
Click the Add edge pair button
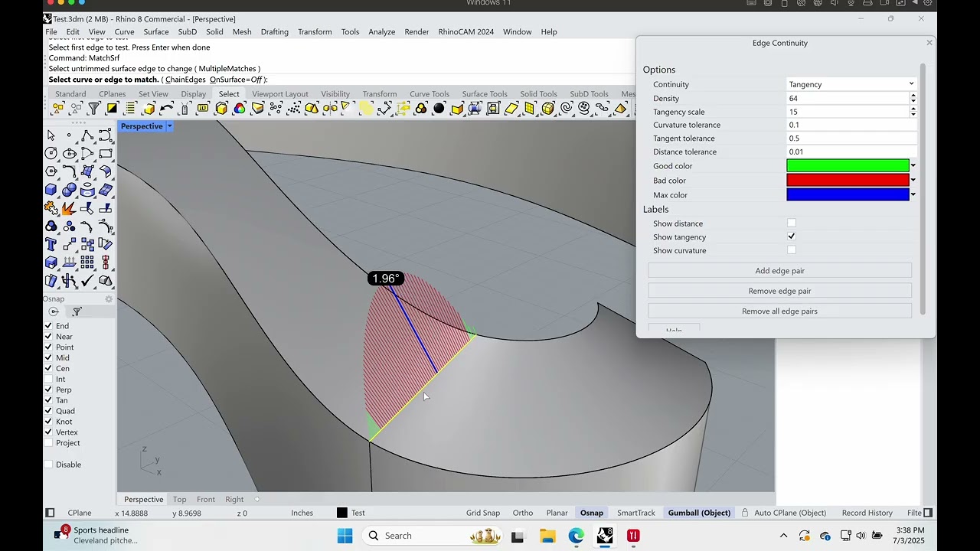click(779, 271)
